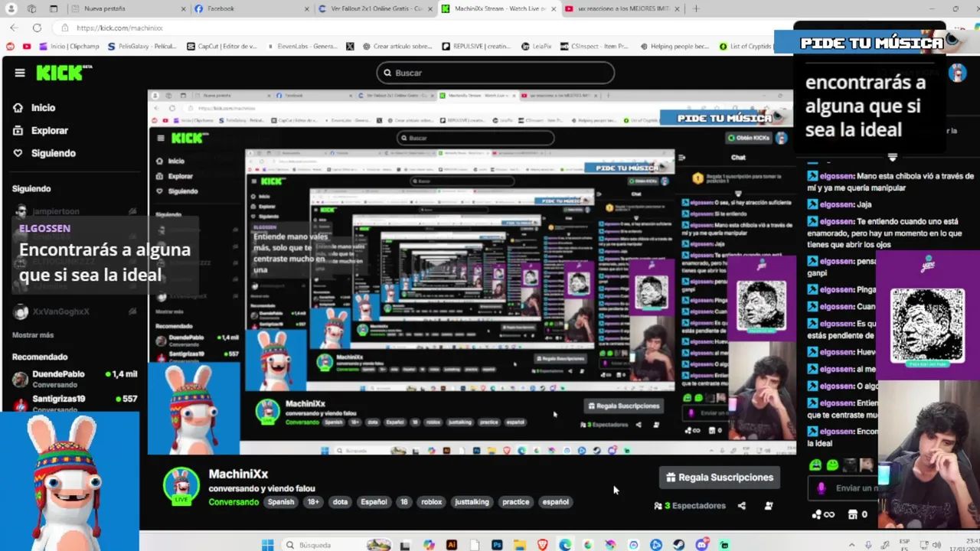Open the Conversando category link
The width and height of the screenshot is (980, 551).
coord(234,502)
